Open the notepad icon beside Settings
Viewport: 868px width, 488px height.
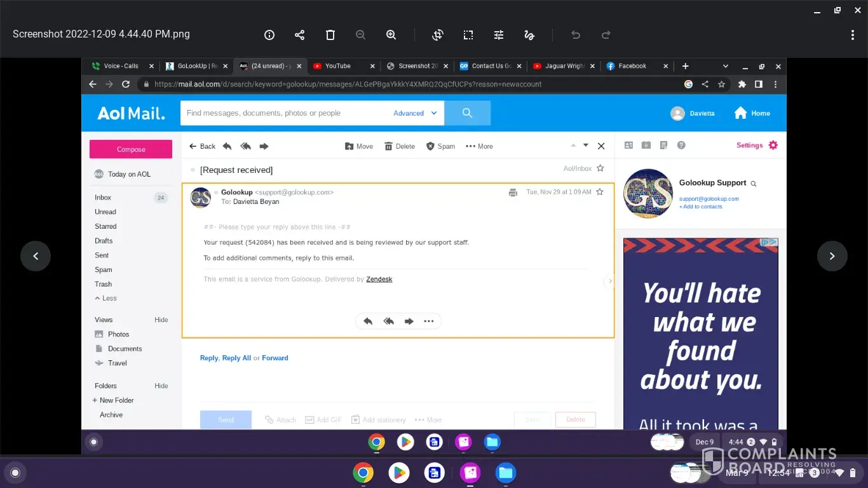coord(663,145)
